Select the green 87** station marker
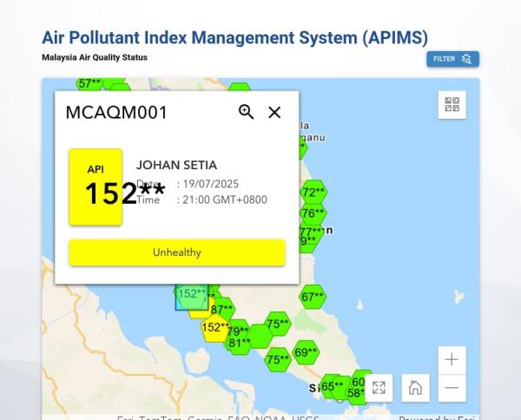The height and width of the screenshot is (420, 521). click(x=222, y=310)
